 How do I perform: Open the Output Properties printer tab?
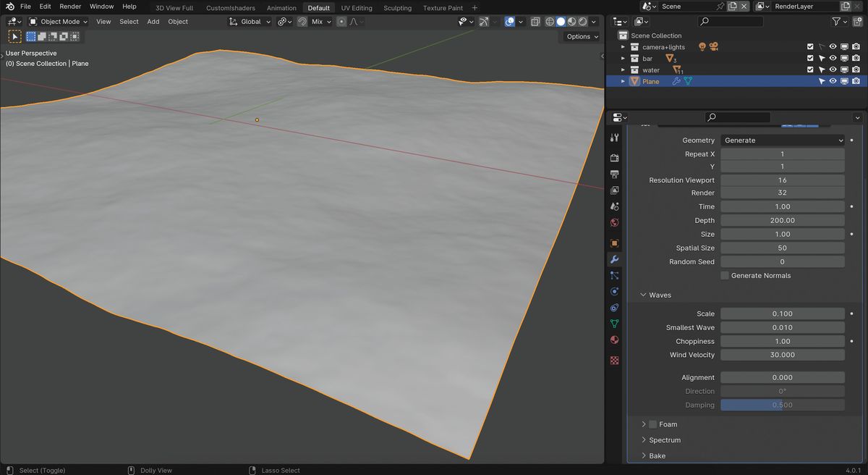(614, 174)
